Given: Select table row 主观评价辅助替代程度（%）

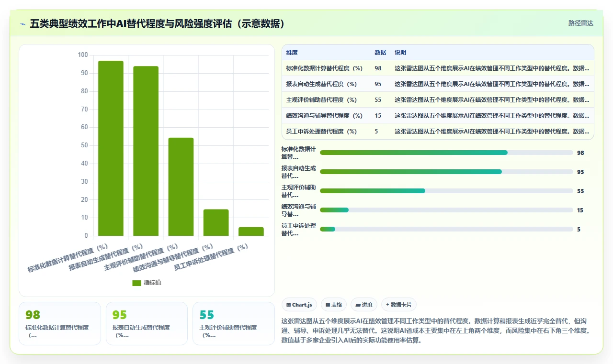Looking at the screenshot, I should 438,99.
